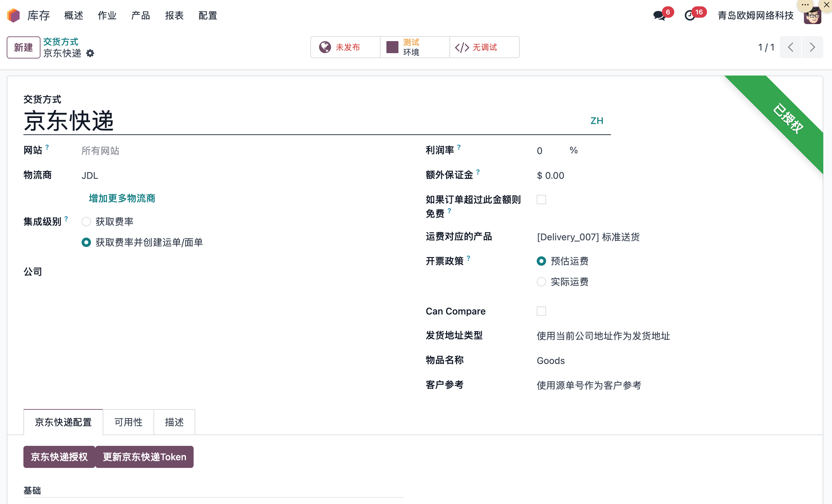Viewport: 832px width, 504px height.
Task: Click the Odoo inventory app logo icon
Action: coord(13,15)
